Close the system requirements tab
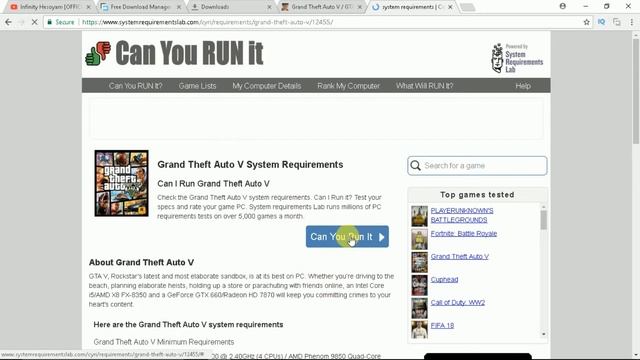The image size is (640, 360). tap(450, 7)
